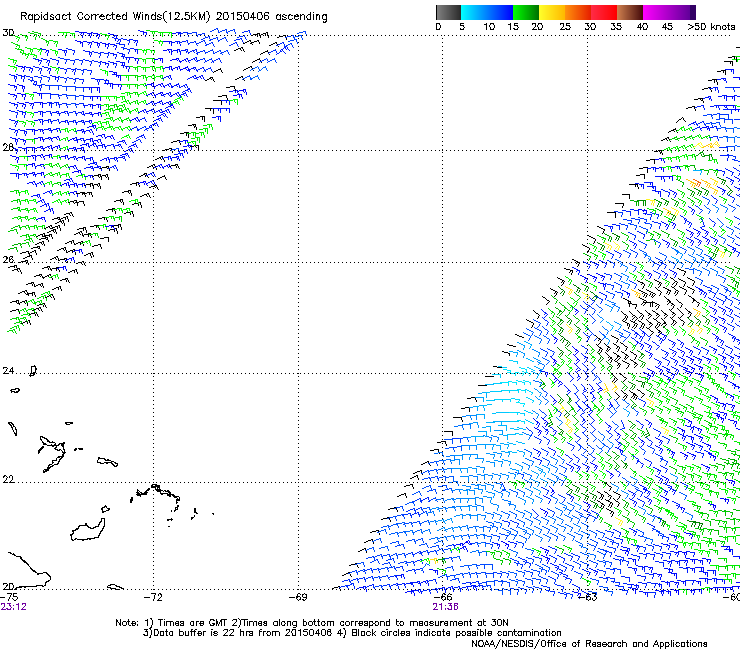Viewport: 740px width, 650px height.
Task: Click the legend label '25'
Action: 565,27
